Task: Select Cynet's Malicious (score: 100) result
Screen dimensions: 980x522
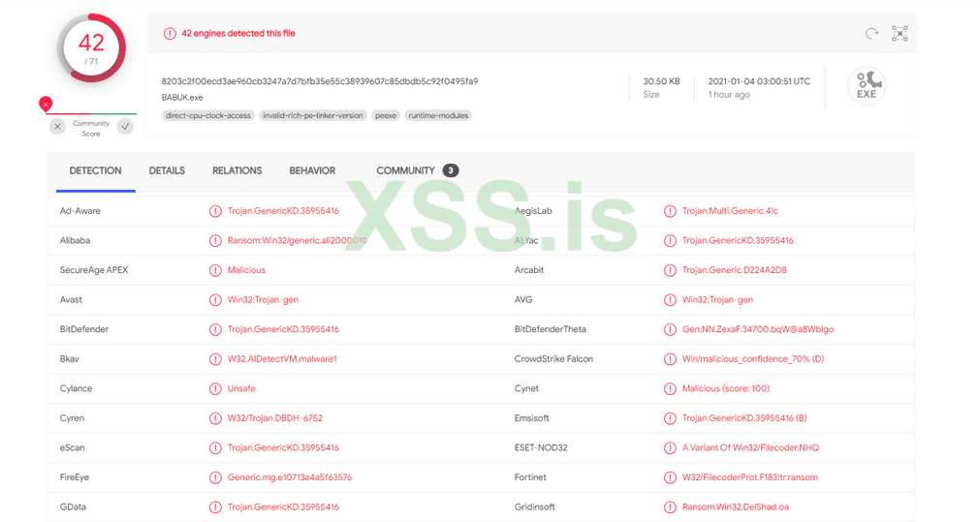Action: click(x=726, y=388)
